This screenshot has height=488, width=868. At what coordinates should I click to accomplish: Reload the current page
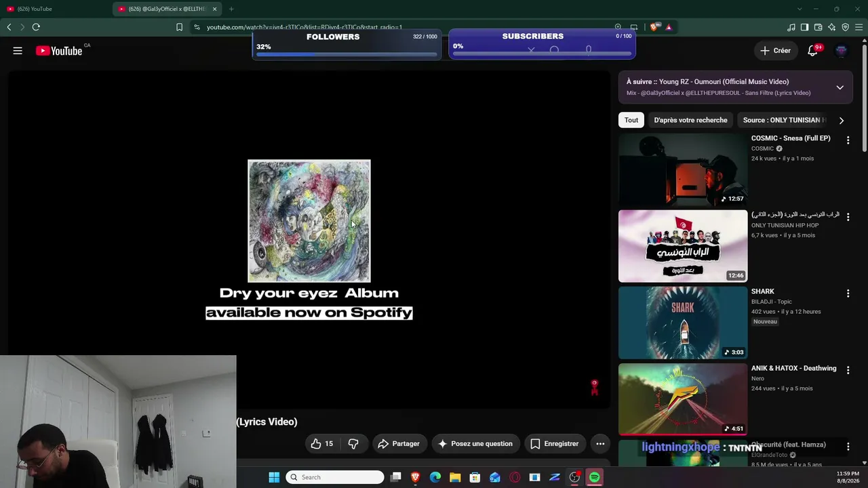[36, 27]
